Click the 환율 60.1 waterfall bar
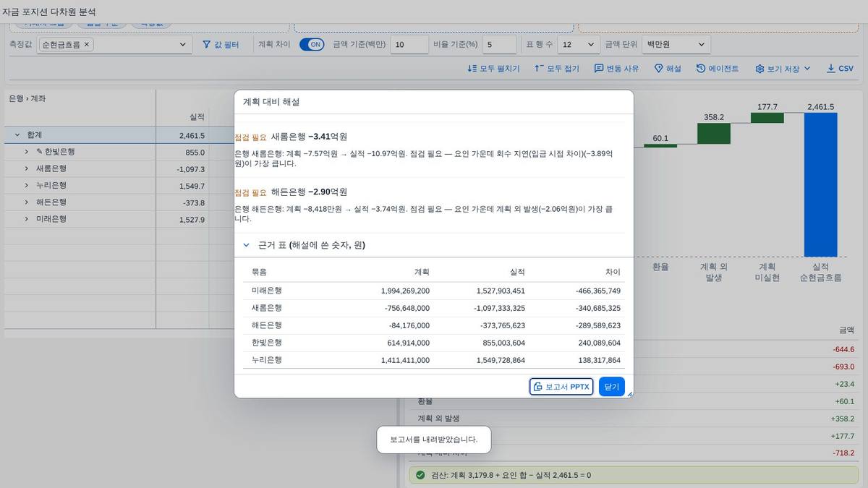This screenshot has width=868, height=488. pos(660,146)
